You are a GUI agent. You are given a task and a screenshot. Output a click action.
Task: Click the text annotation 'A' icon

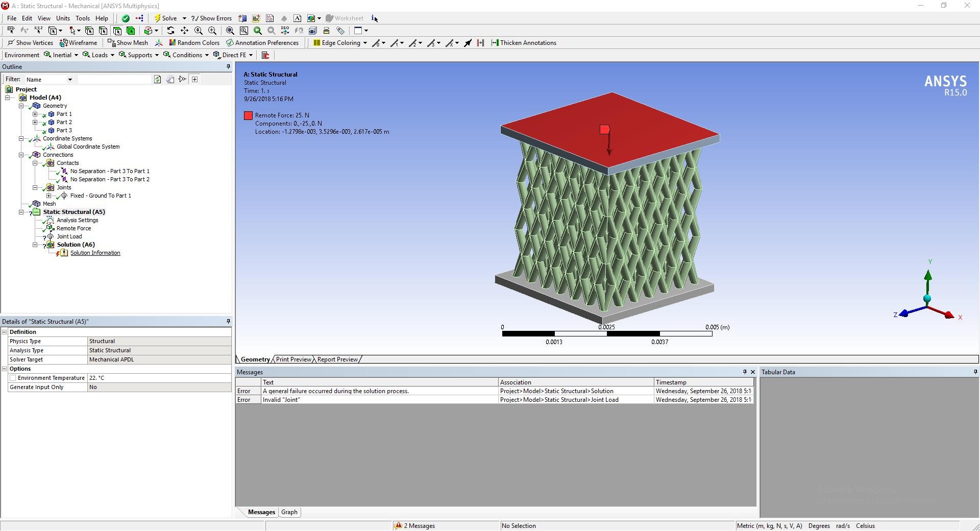[298, 18]
